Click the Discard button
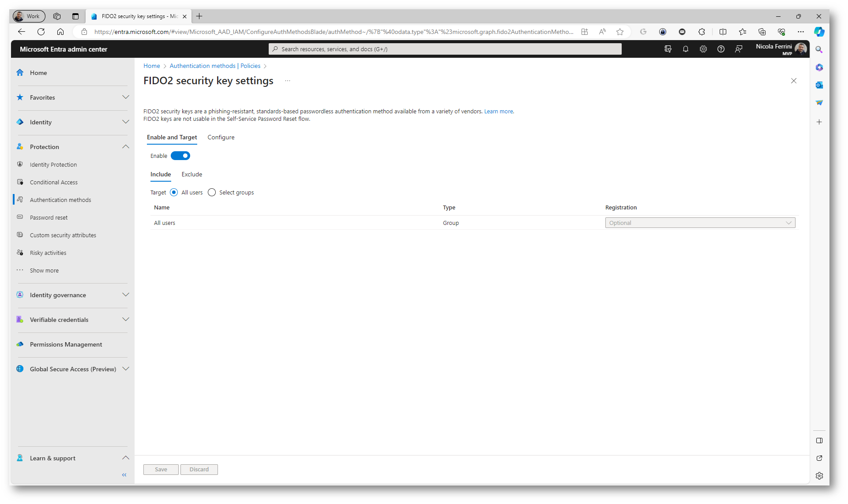The height and width of the screenshot is (504, 848). (x=199, y=470)
